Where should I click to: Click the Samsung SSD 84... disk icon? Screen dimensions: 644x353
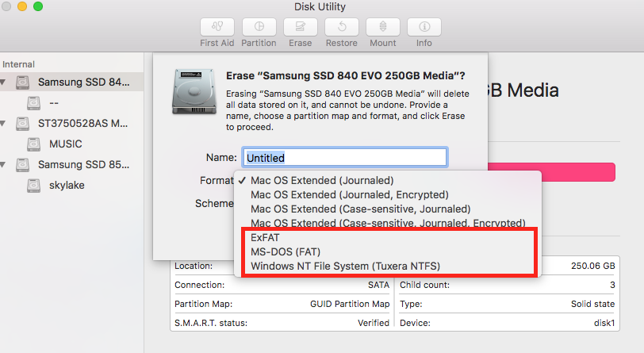tap(22, 82)
